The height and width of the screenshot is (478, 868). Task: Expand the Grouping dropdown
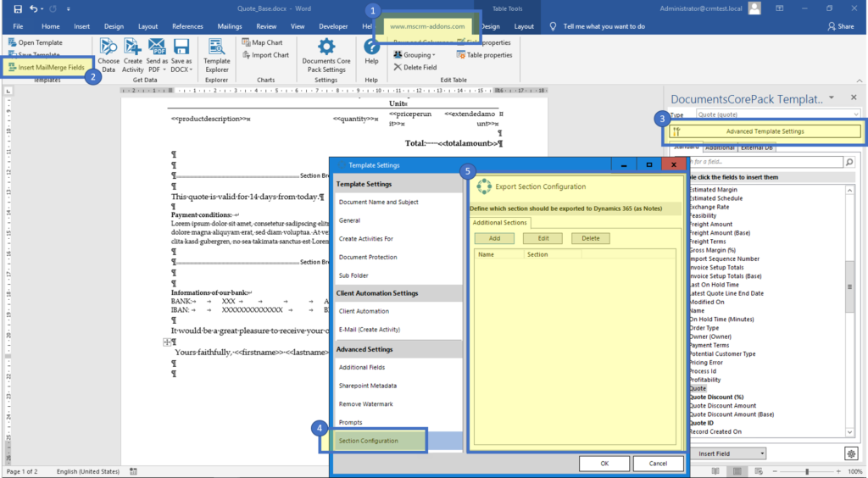pos(415,55)
